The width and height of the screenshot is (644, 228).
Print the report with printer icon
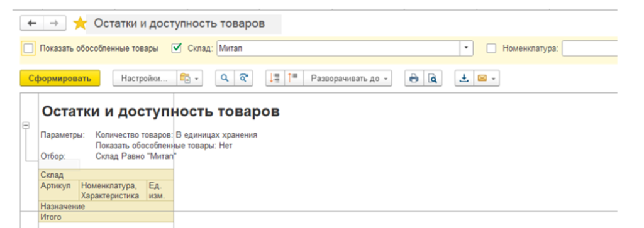click(414, 78)
